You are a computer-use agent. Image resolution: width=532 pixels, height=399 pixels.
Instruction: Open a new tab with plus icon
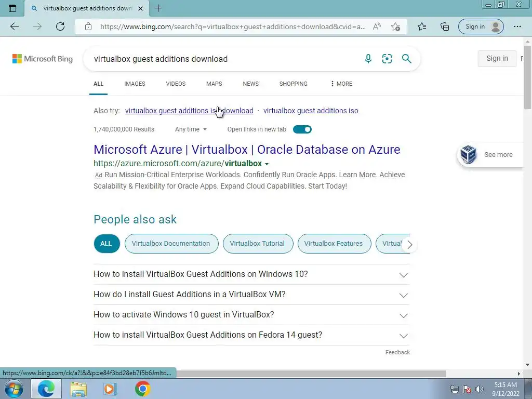[158, 8]
